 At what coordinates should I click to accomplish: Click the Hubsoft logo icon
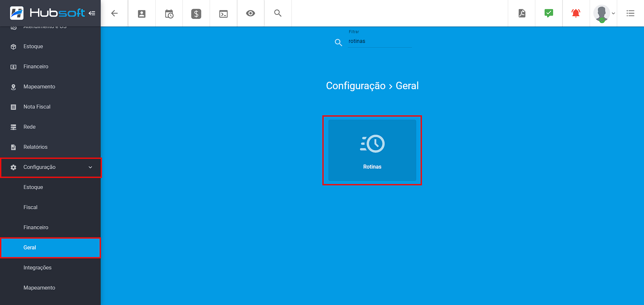pos(17,13)
